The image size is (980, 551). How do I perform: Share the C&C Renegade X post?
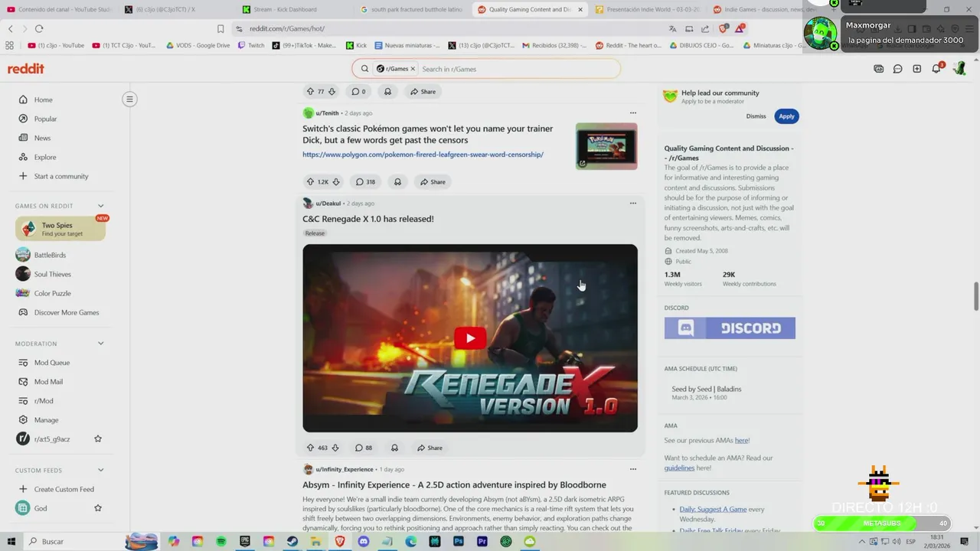430,448
